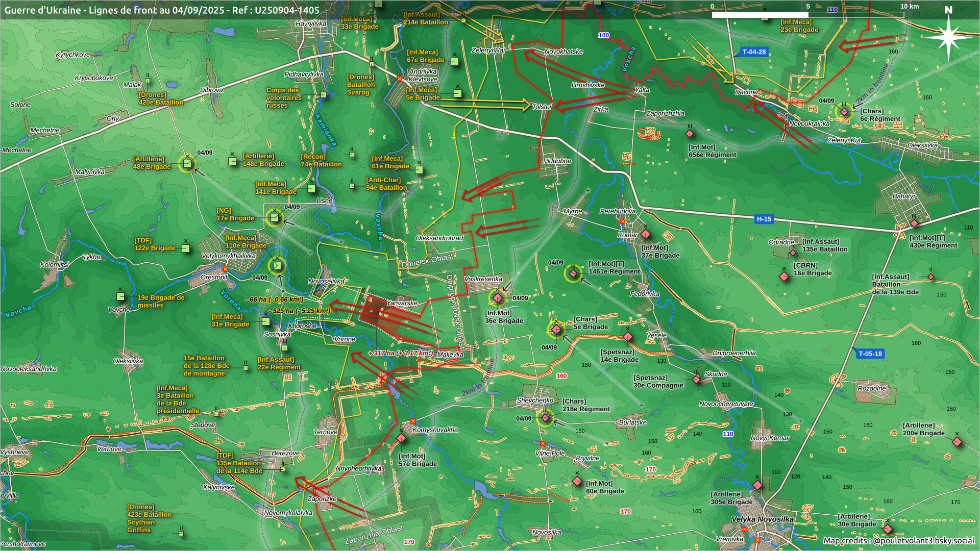Screen dimensions: 980x551
Task: Click the 10 km scale bar
Action: tap(807, 15)
